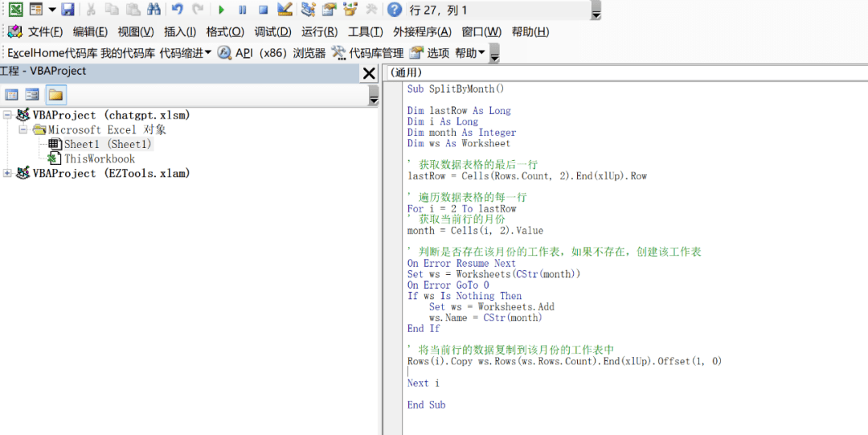The image size is (868, 435).
Task: Expand VBAProject (EZTools.xlam) tree node
Action: [x=8, y=174]
